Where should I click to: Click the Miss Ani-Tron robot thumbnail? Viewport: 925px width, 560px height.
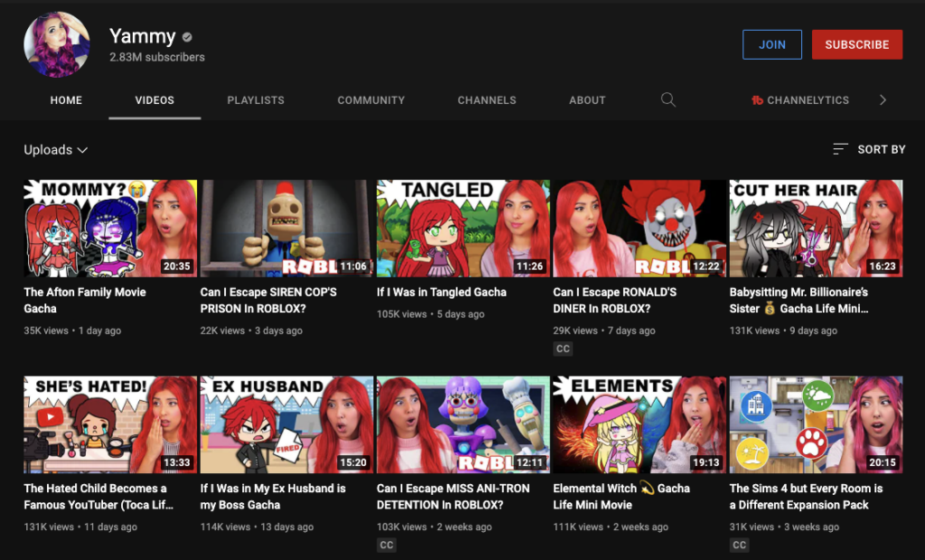(x=463, y=425)
